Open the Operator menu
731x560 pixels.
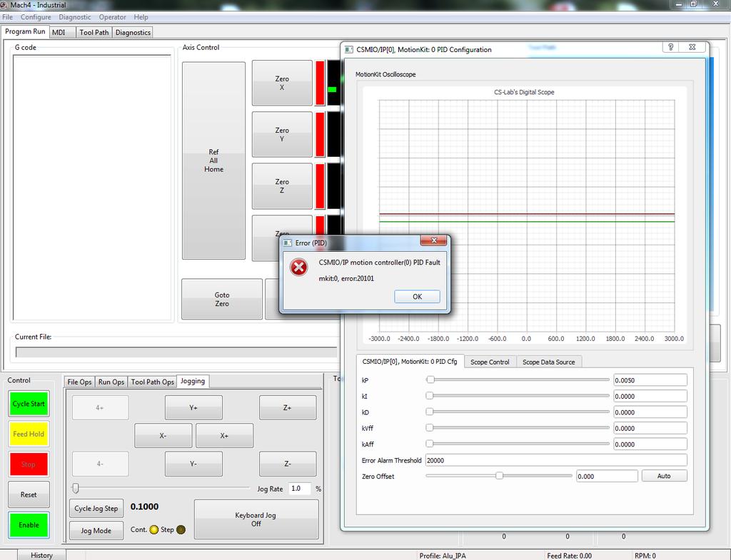click(112, 17)
